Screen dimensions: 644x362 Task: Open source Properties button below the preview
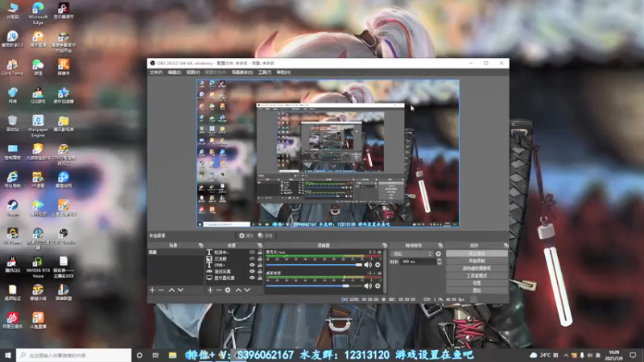pos(246,236)
